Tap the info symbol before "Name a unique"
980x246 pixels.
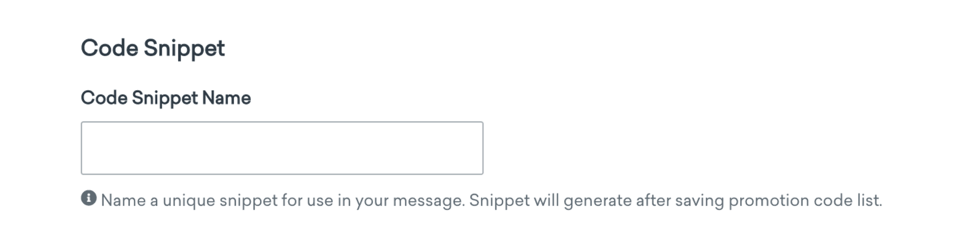(x=88, y=198)
